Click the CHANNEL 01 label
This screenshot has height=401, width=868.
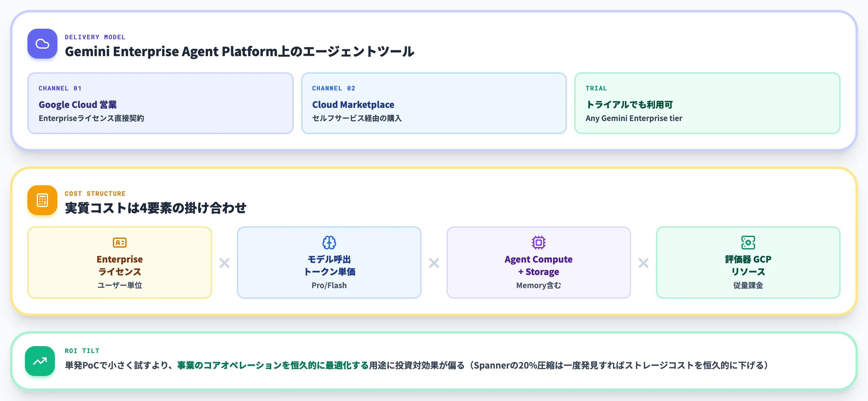coord(60,88)
